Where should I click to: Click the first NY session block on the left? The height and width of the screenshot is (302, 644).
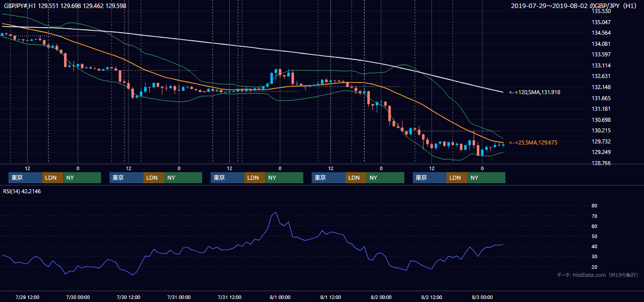pos(82,178)
